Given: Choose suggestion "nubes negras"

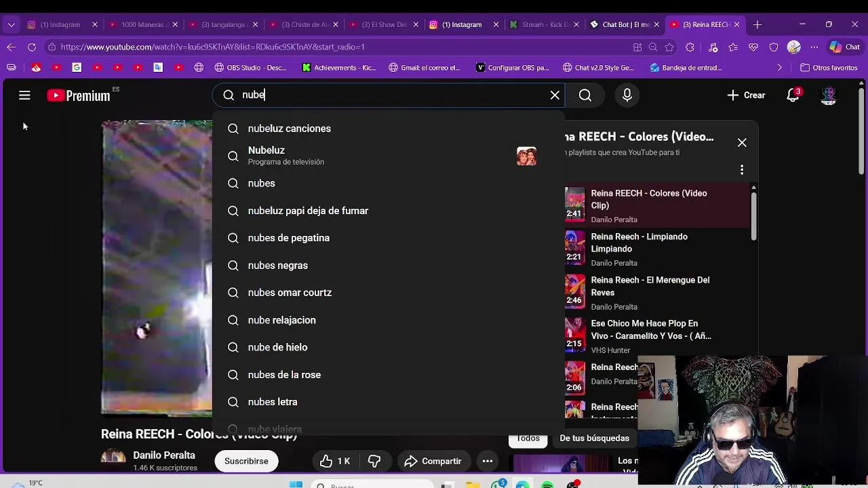Looking at the screenshot, I should (388, 266).
